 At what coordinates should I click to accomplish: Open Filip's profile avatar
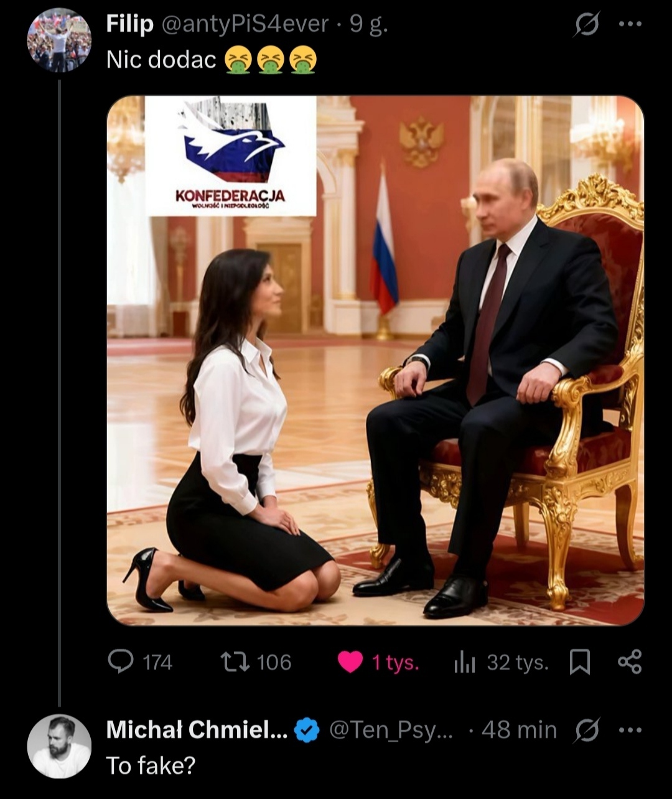point(59,40)
